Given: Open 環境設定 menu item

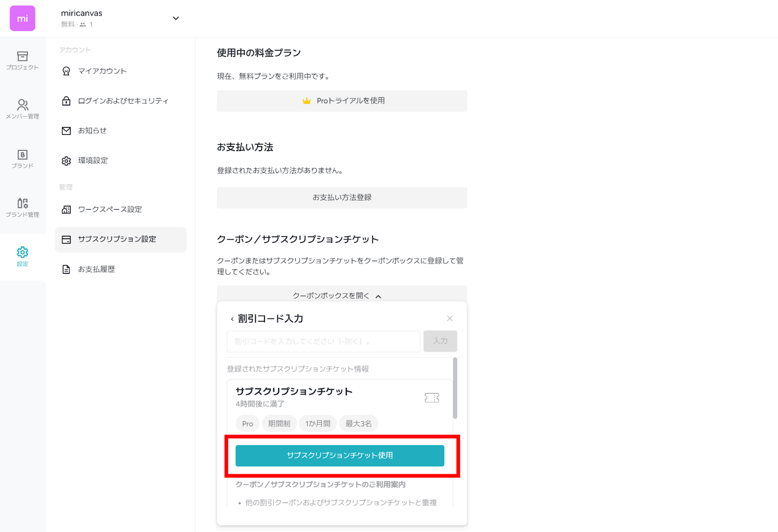Looking at the screenshot, I should click(121, 160).
